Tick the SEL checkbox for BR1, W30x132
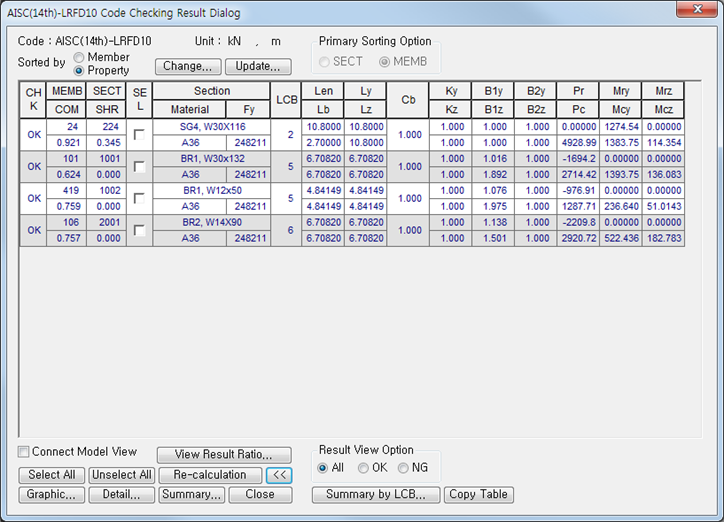The image size is (724, 522). click(139, 167)
